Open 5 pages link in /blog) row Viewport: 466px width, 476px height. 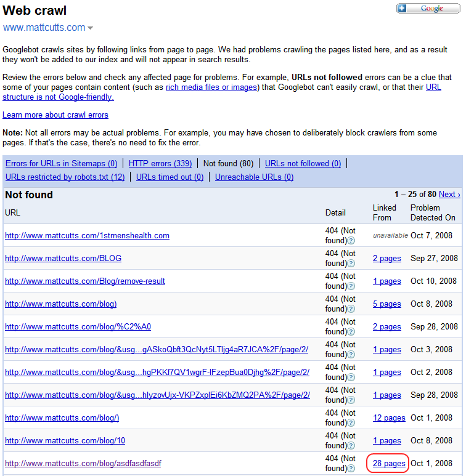click(387, 304)
